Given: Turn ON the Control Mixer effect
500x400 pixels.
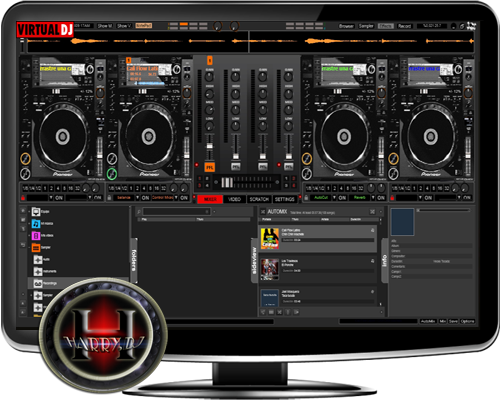Looking at the screenshot, I should [x=184, y=198].
